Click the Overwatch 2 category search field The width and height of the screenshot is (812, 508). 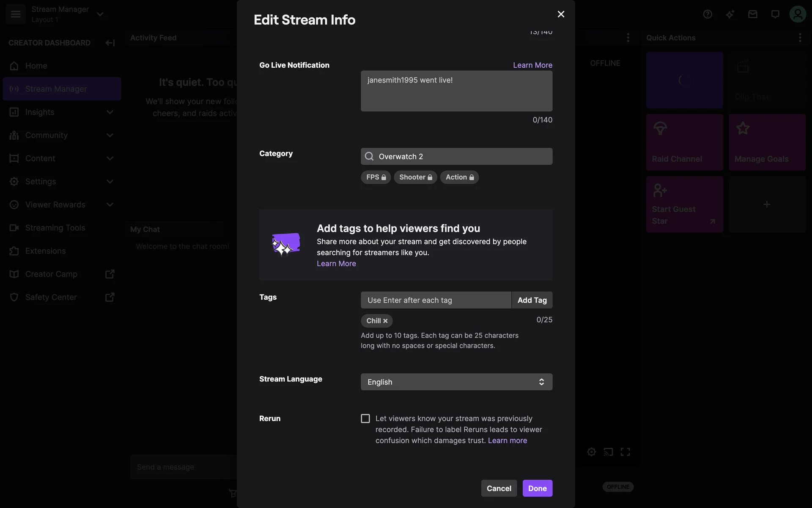tap(456, 157)
